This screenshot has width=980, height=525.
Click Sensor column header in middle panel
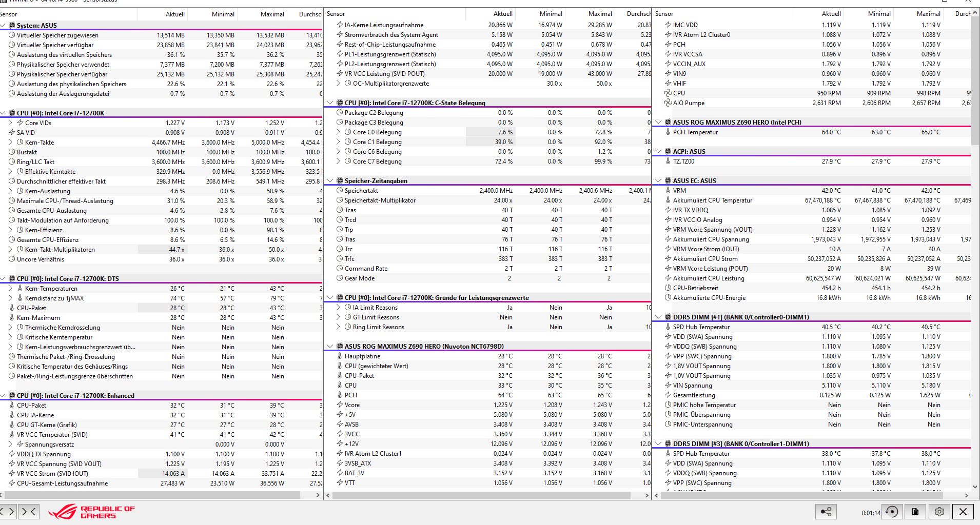tap(336, 14)
